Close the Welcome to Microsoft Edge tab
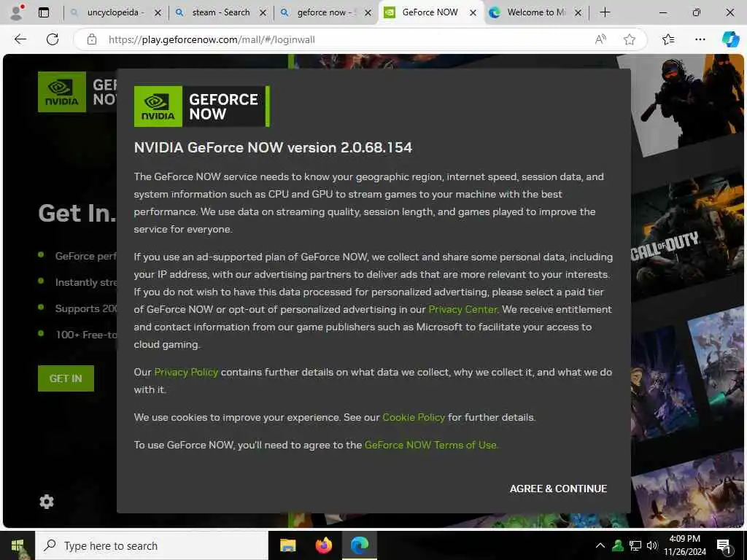The image size is (747, 560). (x=578, y=13)
